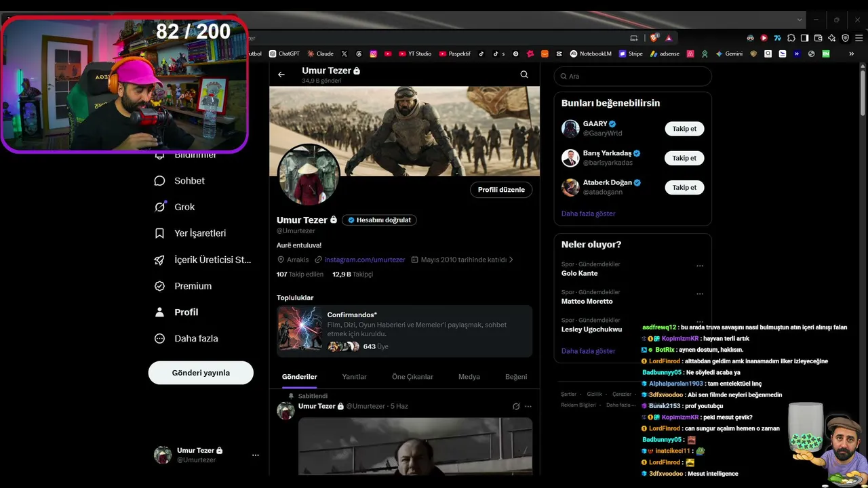Viewport: 868px width, 488px height.
Task: Open the YT Studio bookmark
Action: [415, 54]
